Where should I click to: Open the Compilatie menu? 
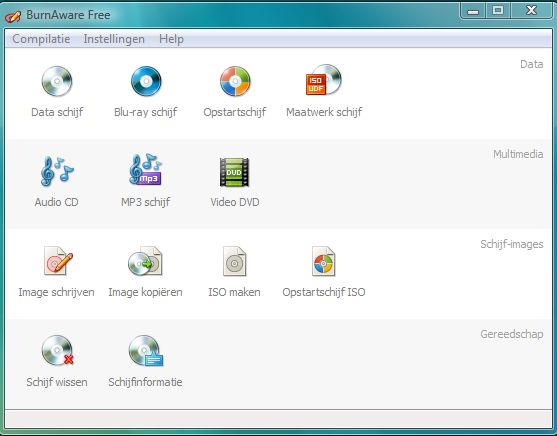point(41,39)
